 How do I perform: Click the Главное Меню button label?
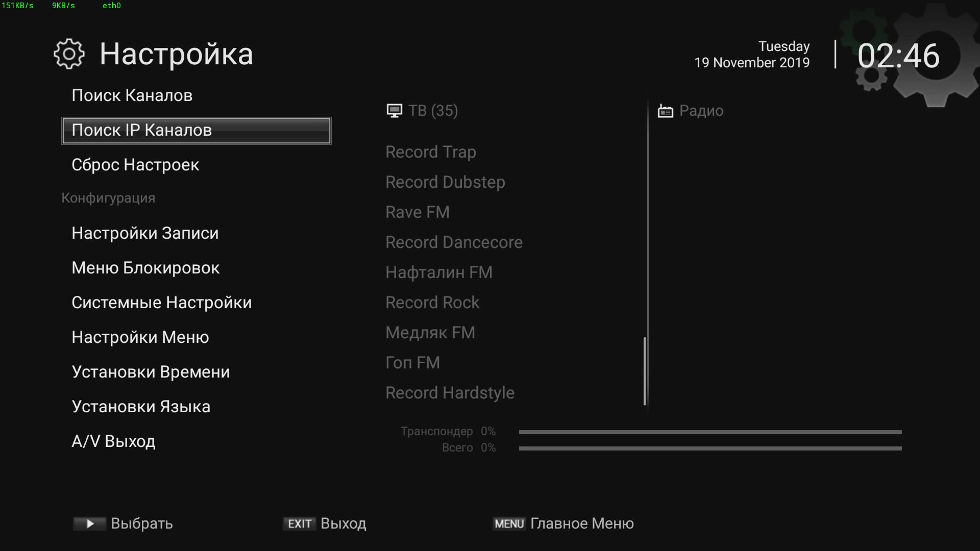click(582, 523)
